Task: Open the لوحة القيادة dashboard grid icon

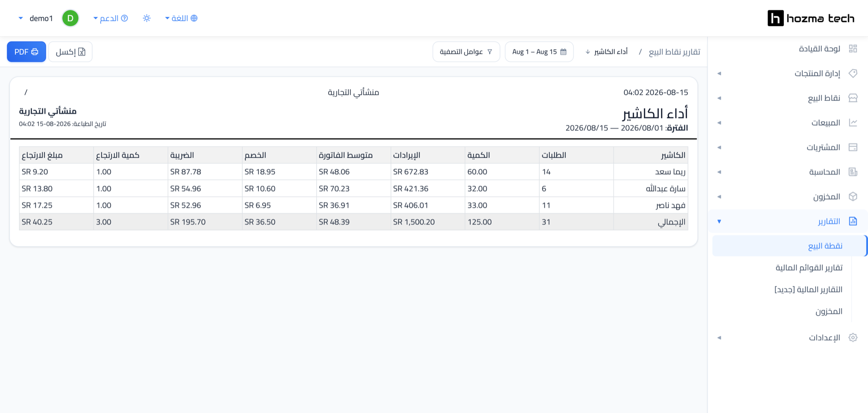Action: click(853, 49)
